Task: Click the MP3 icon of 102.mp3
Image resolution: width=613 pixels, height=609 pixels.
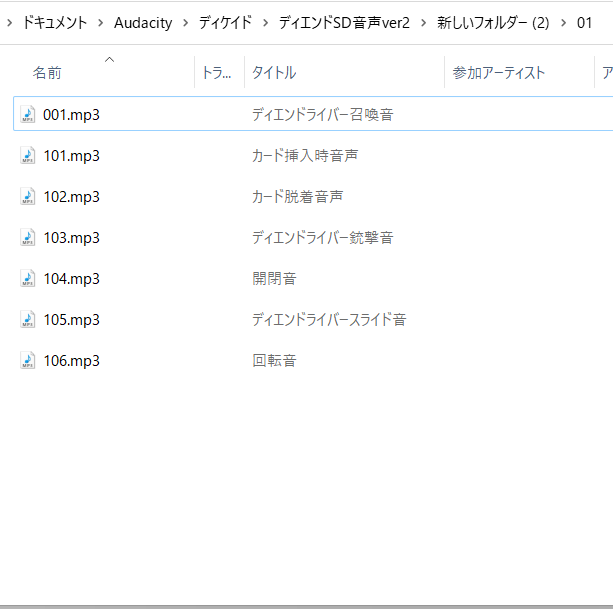Action: pyautogui.click(x=28, y=196)
